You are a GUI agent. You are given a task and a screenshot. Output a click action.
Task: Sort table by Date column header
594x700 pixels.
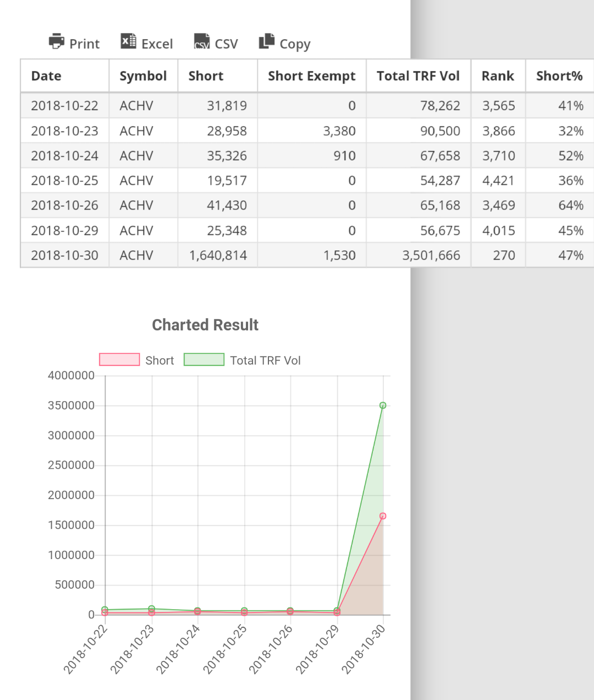[46, 76]
